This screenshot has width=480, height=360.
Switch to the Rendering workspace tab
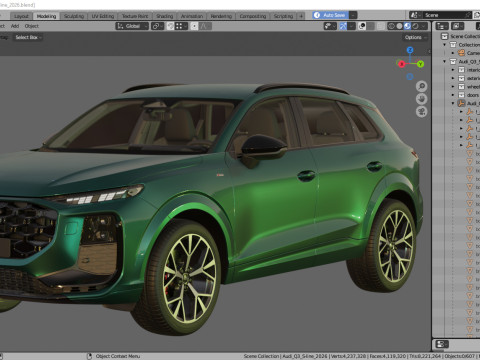[x=221, y=16]
